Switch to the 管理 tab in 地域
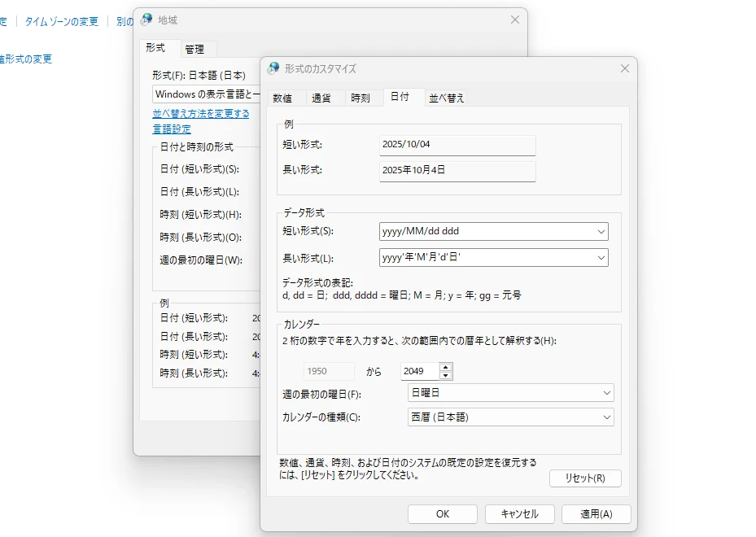Image resolution: width=756 pixels, height=537 pixels. (x=194, y=49)
